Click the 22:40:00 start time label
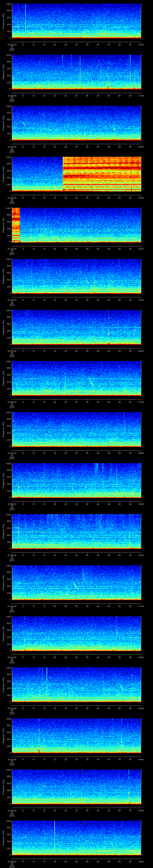Viewport: 153px width, 868px height. [12, 606]
